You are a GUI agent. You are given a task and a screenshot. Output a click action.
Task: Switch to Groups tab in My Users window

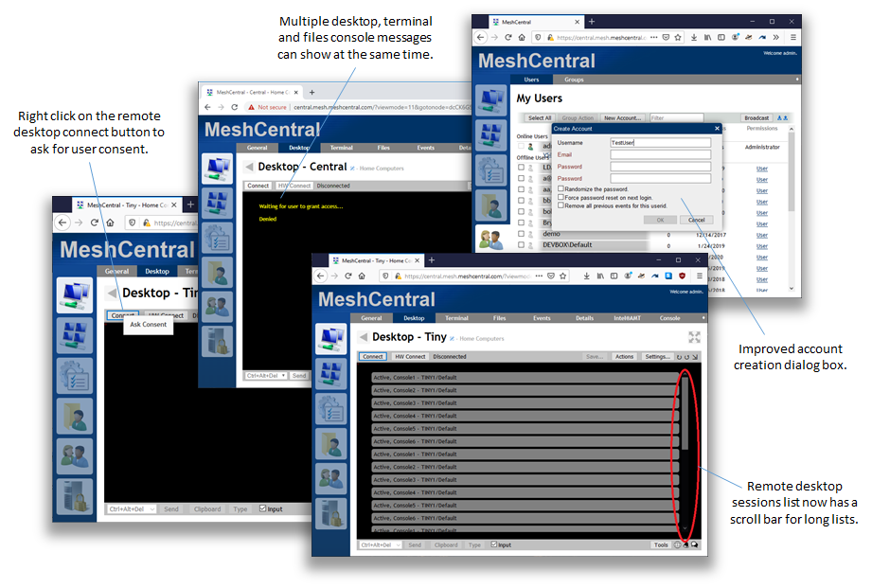[574, 80]
